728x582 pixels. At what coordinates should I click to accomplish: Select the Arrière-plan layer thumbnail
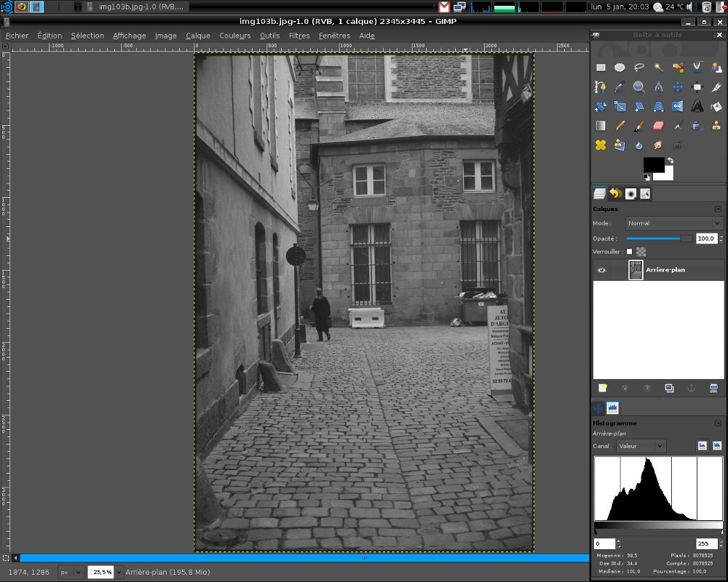tap(636, 270)
